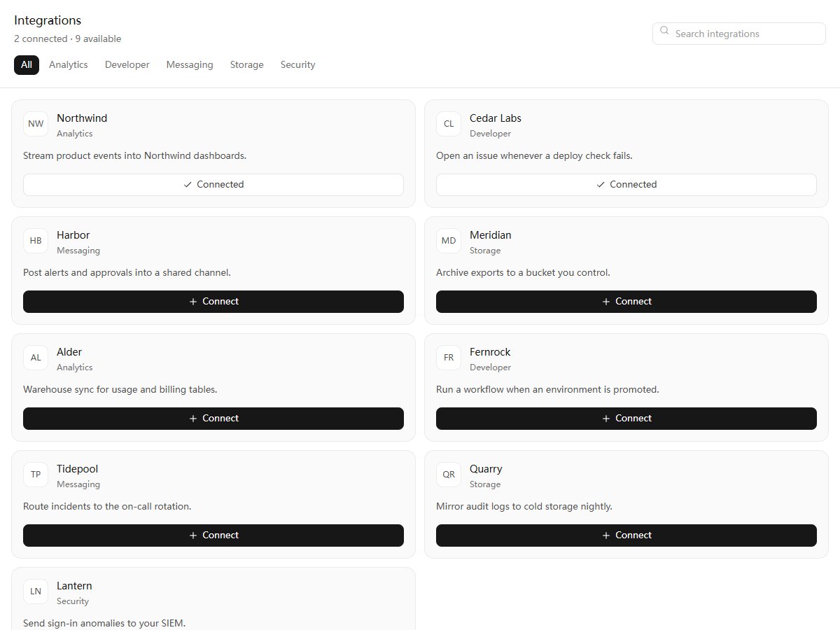Click the Quarry QR logo badge
Image resolution: width=840 pixels, height=630 pixels.
[449, 475]
